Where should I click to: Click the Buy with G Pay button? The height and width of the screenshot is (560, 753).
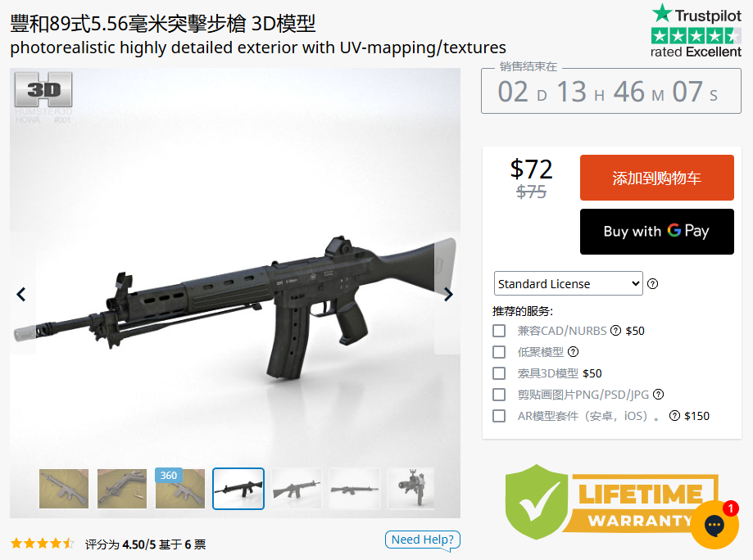click(x=656, y=232)
